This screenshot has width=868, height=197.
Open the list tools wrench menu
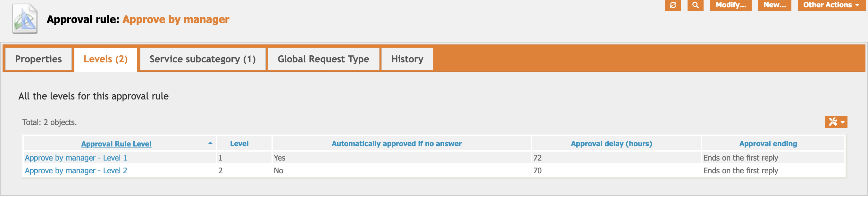click(x=836, y=122)
